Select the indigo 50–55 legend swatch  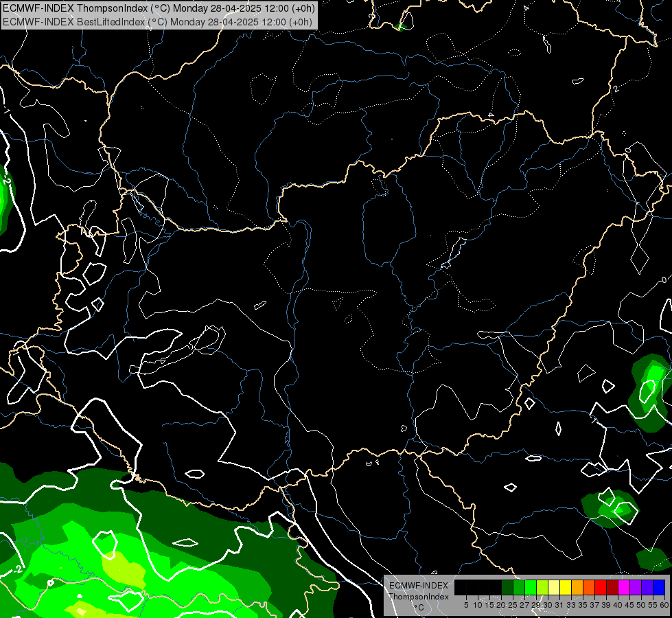[x=647, y=587]
